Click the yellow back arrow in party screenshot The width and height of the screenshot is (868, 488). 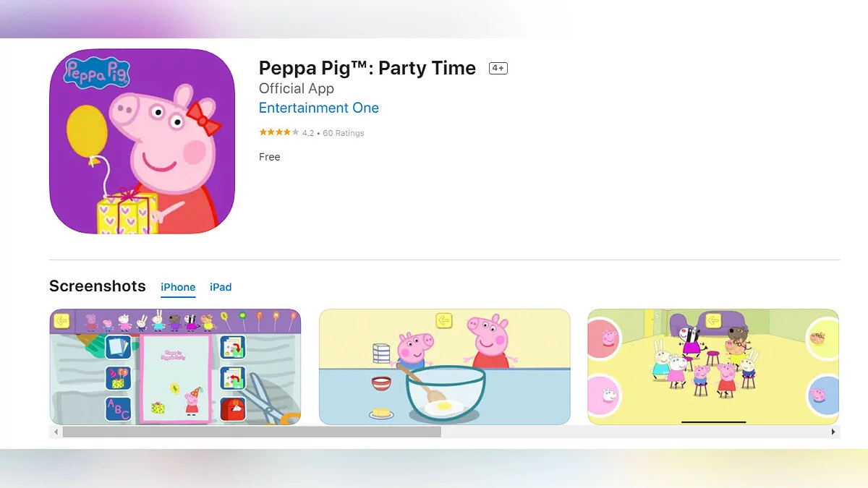pyautogui.click(x=714, y=320)
